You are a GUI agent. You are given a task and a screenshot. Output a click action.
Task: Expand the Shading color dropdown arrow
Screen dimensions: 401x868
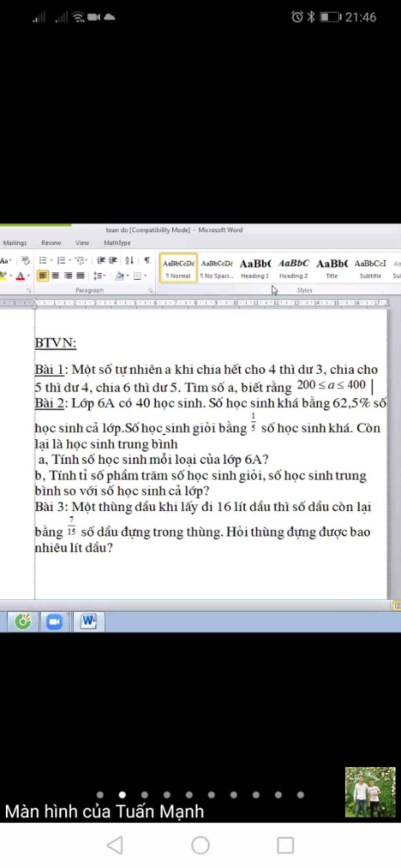[128, 276]
